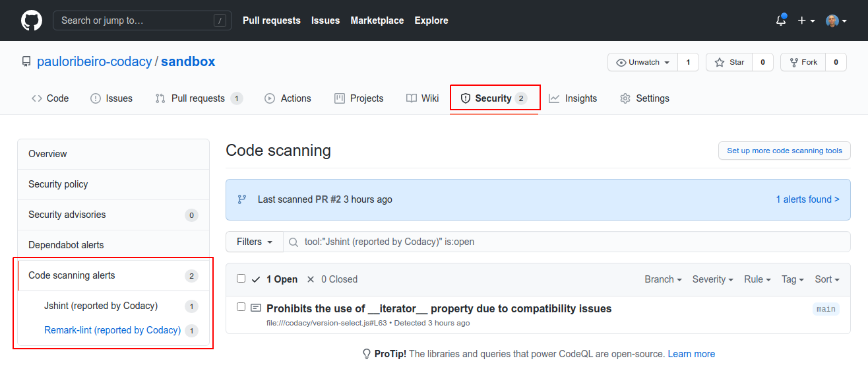Switch to the Insights tab
The width and height of the screenshot is (868, 379).
point(573,98)
